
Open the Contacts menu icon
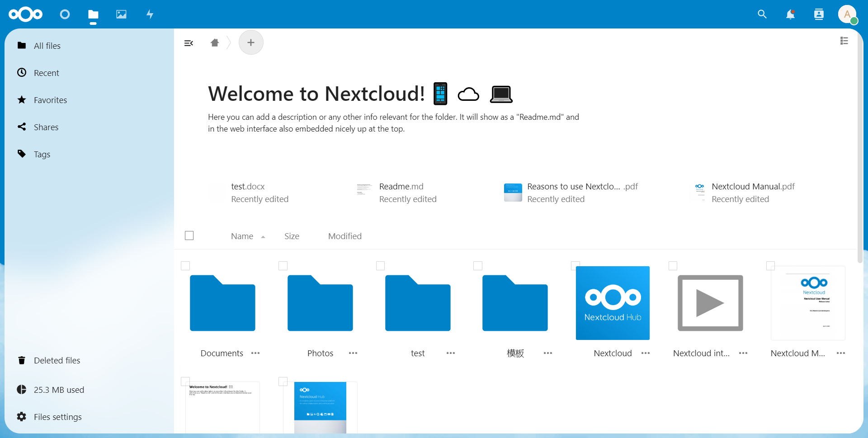819,14
